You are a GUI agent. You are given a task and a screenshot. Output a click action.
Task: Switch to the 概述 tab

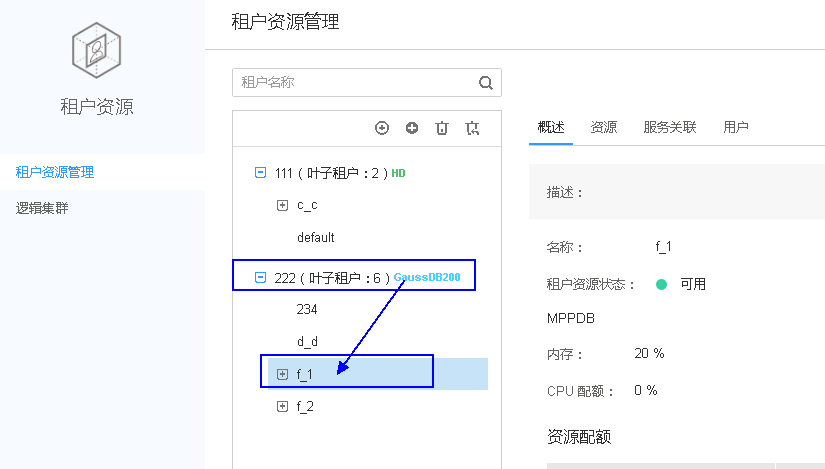coord(551,127)
